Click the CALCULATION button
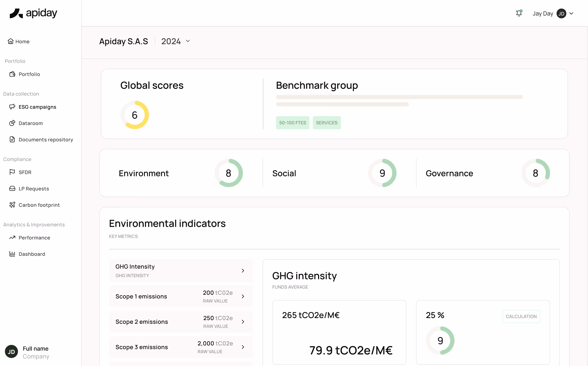The width and height of the screenshot is (588, 366). click(x=521, y=316)
